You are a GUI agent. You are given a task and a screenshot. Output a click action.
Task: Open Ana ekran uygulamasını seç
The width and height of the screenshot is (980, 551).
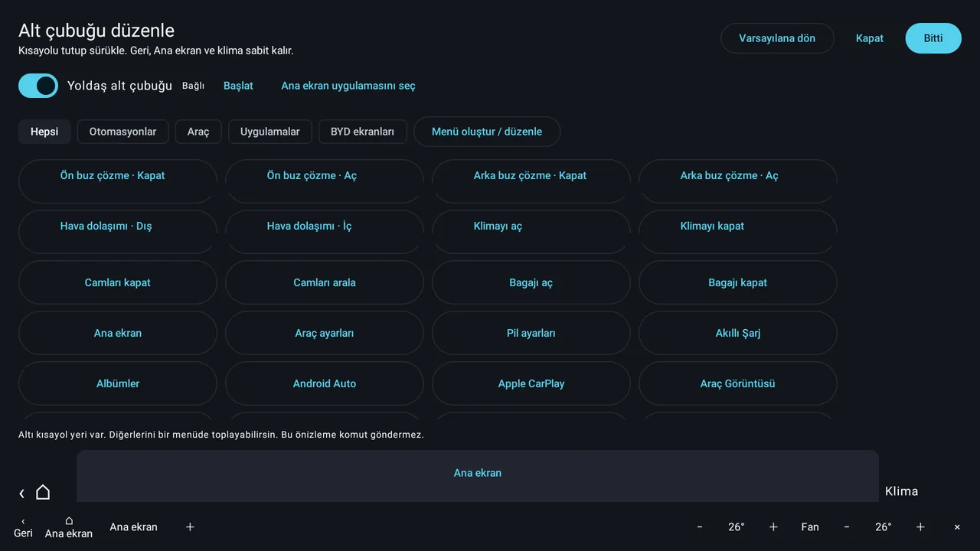(x=348, y=86)
